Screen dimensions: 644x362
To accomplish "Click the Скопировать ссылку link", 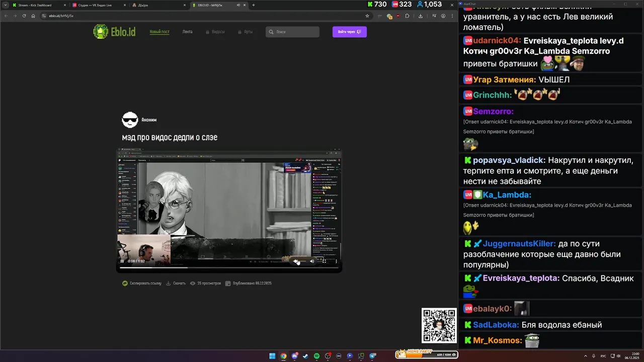I will (142, 283).
